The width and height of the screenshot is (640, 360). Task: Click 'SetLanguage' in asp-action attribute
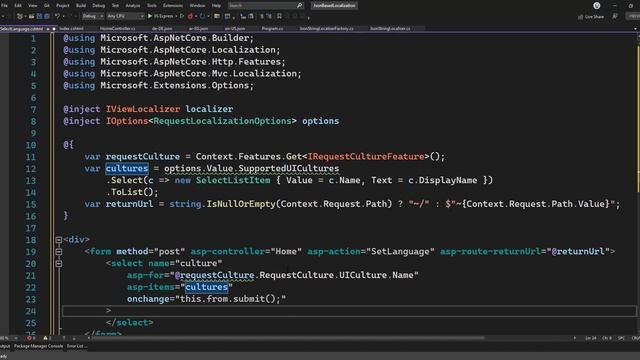point(400,252)
